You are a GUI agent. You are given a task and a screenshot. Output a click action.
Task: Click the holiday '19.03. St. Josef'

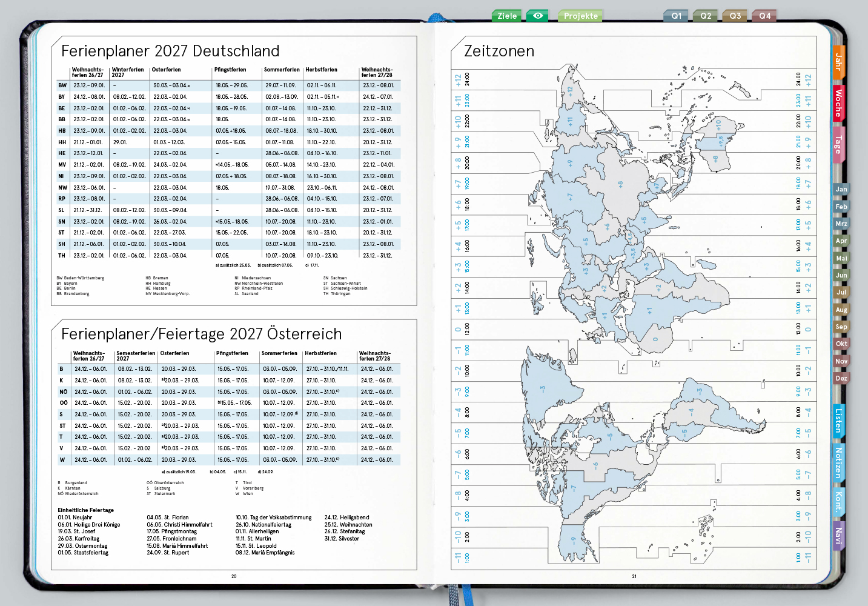point(76,531)
